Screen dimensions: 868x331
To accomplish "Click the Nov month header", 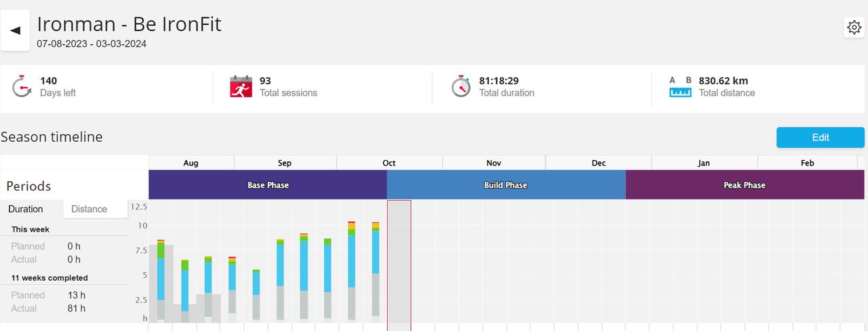I will [494, 163].
